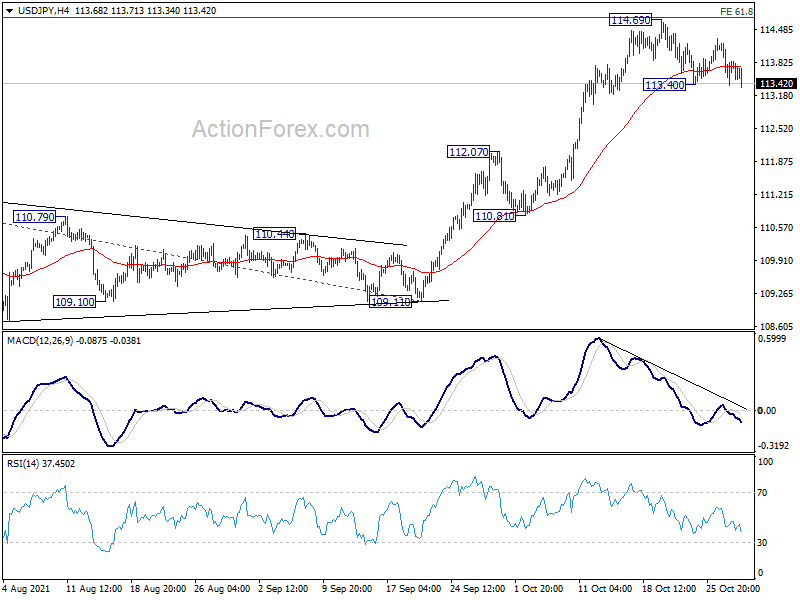Click the 111.215 price axis value
800x600 pixels.
777,195
